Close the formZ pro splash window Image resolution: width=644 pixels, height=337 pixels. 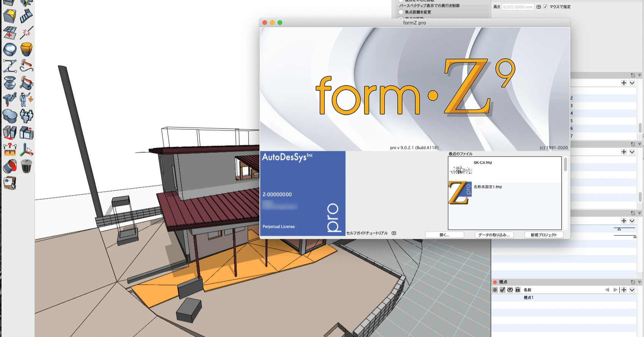(x=265, y=23)
